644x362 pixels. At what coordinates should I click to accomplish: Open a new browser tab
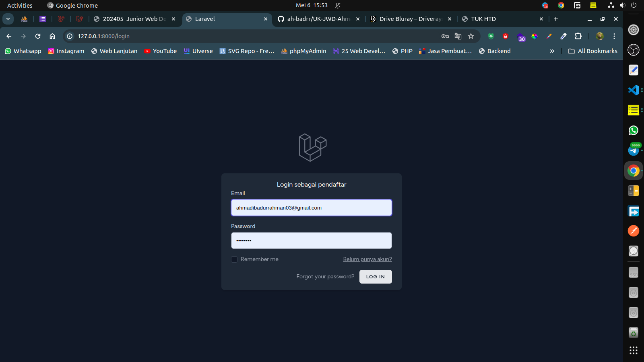pos(556,19)
